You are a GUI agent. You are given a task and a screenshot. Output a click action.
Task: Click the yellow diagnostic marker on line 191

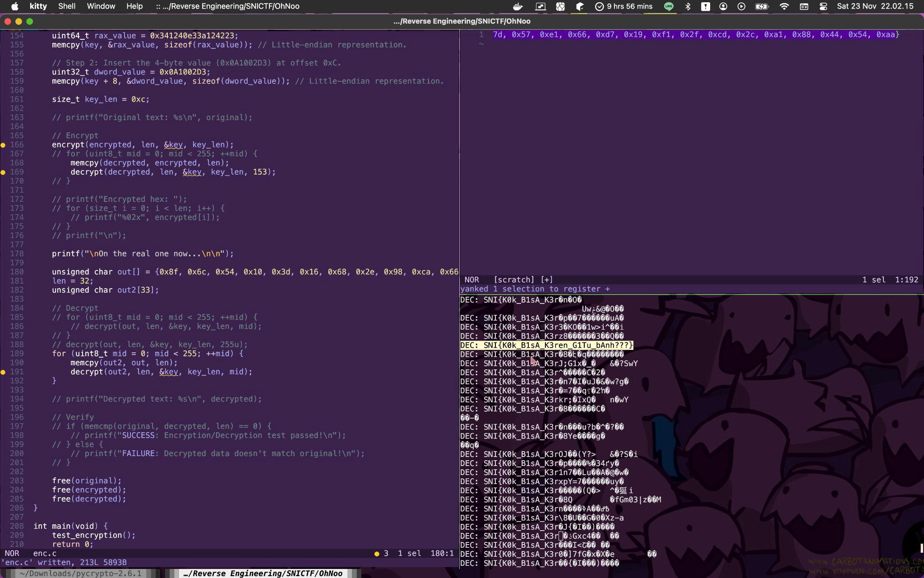point(3,372)
